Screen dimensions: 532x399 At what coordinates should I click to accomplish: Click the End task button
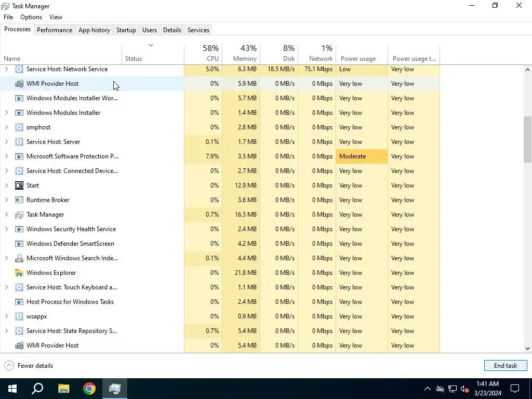coord(505,366)
